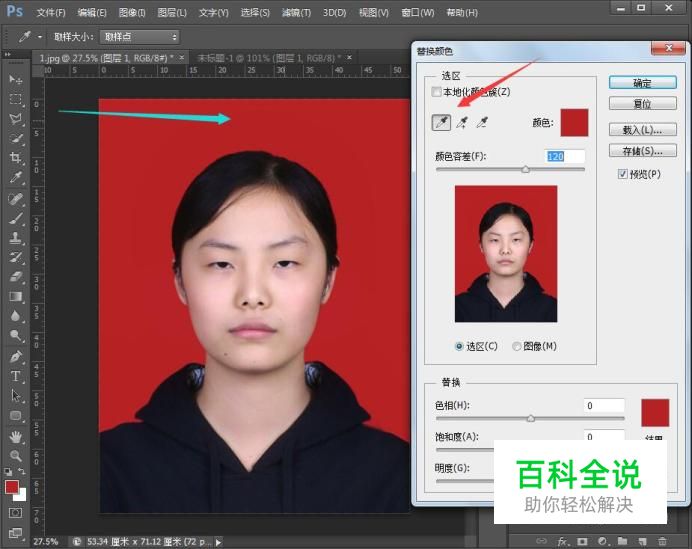This screenshot has width=692, height=549.
Task: Select the Hand tool
Action: coord(16,436)
